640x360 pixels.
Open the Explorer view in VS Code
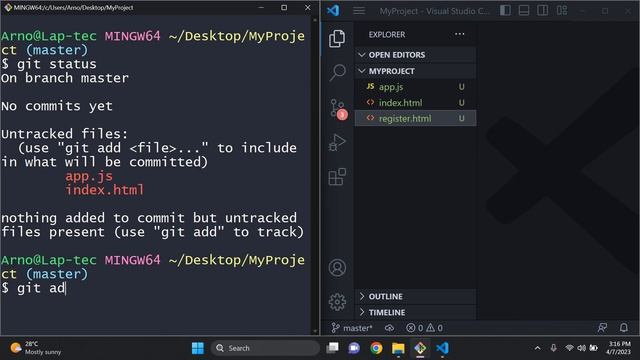(337, 38)
